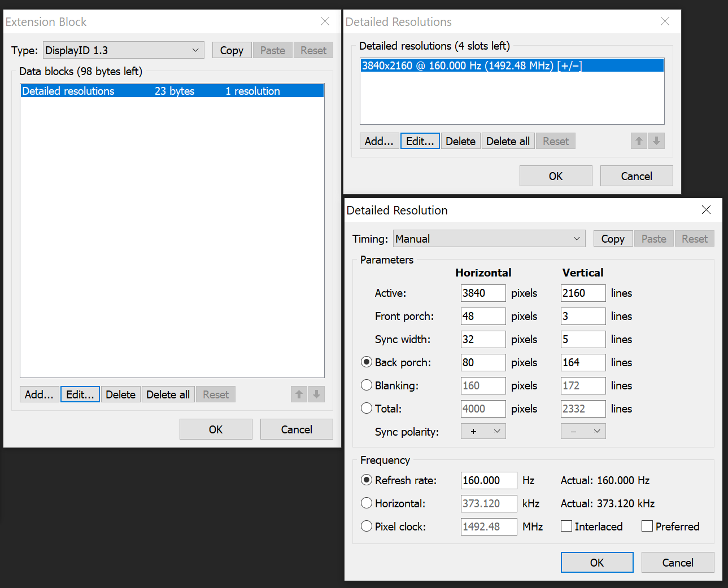Click the horizontal Front porch field
Screen dimensions: 728x588
483,316
